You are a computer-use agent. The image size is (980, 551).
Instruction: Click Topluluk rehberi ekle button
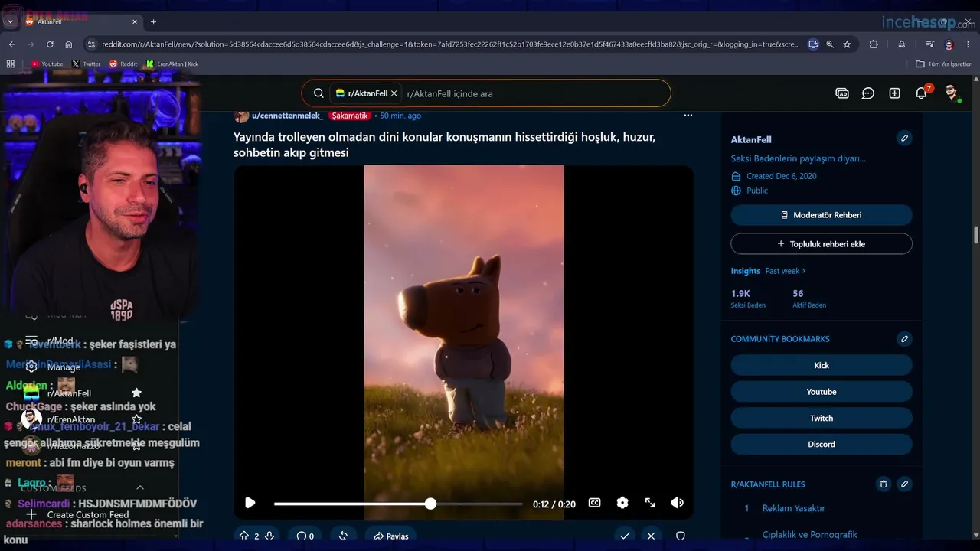click(822, 244)
